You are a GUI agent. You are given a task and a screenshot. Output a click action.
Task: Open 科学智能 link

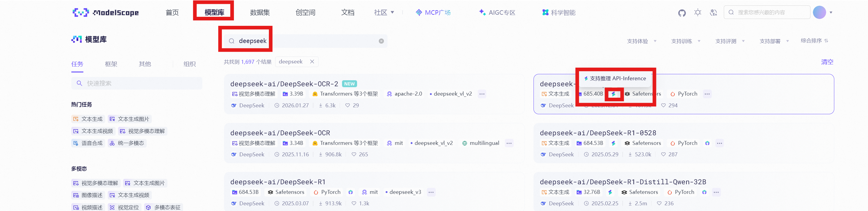tap(559, 12)
